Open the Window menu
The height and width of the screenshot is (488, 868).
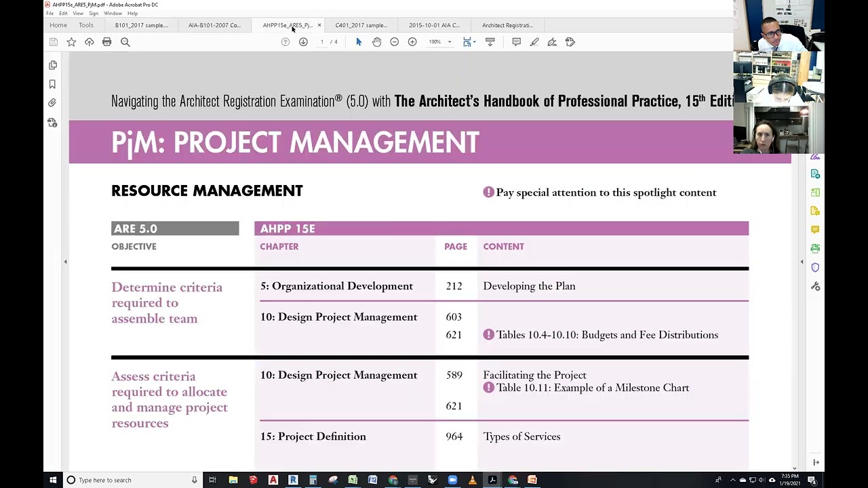coord(113,14)
